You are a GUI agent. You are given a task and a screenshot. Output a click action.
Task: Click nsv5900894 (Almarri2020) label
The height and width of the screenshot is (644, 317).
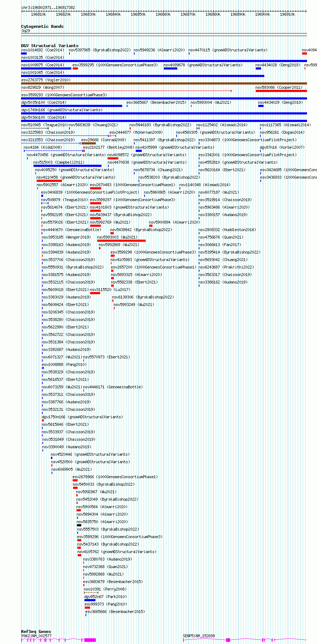[x=175, y=223]
